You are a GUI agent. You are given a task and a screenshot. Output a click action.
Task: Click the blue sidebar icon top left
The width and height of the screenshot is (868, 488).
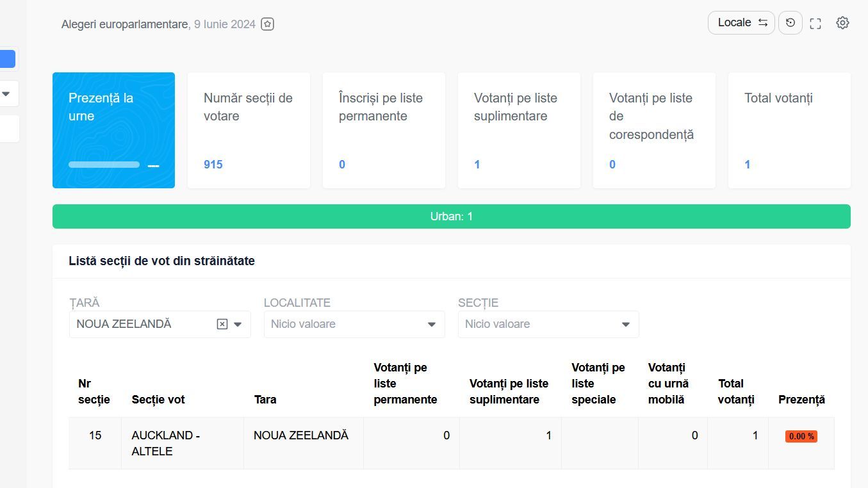8,58
